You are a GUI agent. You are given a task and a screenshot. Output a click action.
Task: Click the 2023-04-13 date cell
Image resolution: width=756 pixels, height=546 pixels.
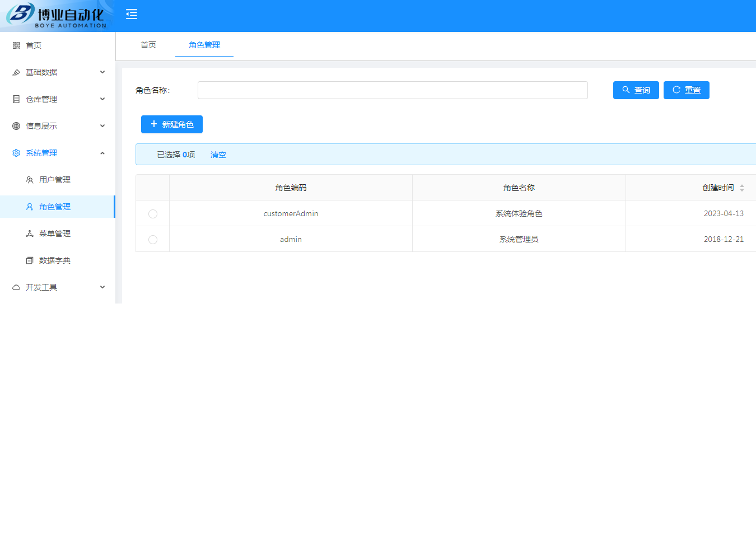[x=724, y=213]
